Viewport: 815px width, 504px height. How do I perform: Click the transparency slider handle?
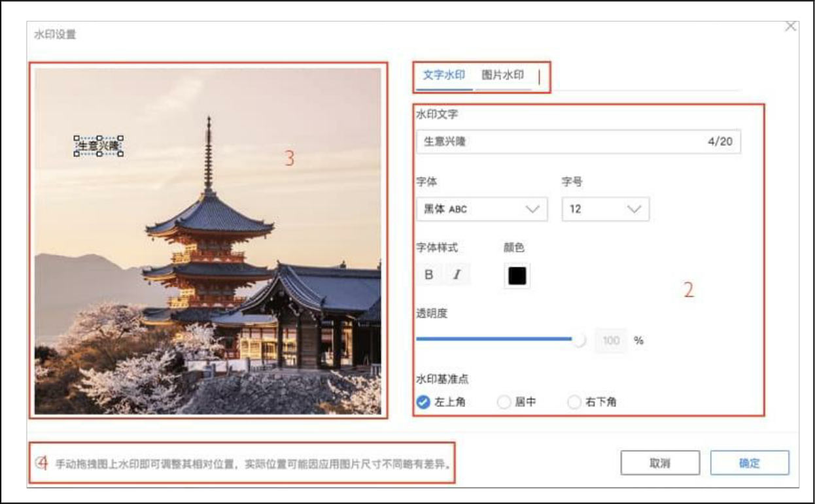click(x=579, y=340)
